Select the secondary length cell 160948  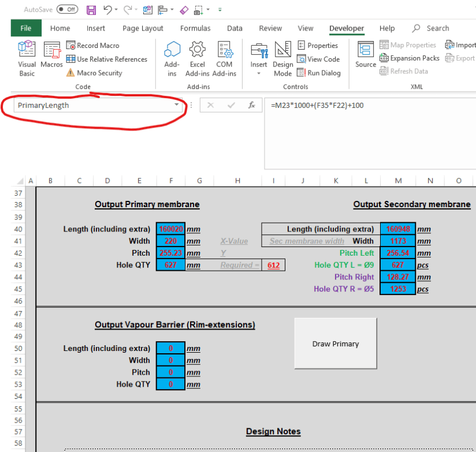point(398,229)
